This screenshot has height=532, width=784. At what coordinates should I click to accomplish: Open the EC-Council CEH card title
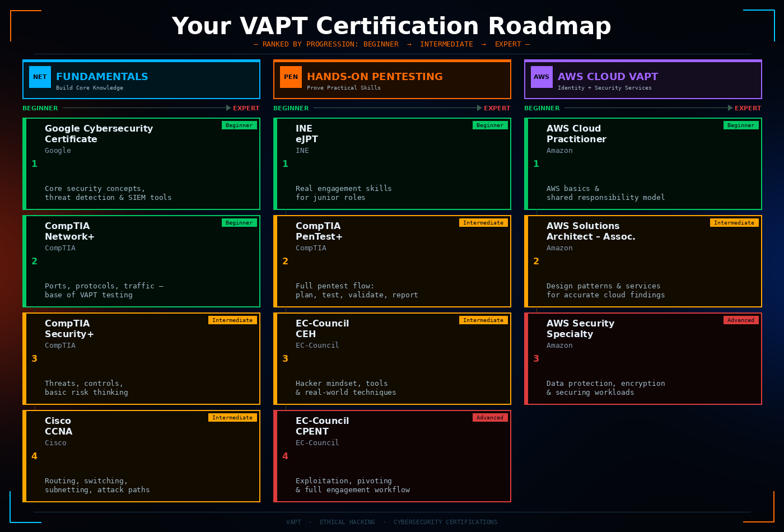coord(322,329)
